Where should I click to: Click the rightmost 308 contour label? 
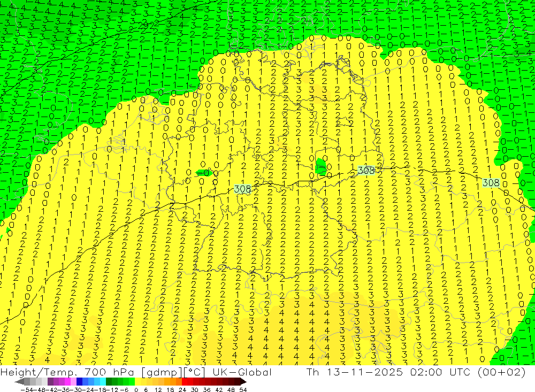(x=491, y=183)
